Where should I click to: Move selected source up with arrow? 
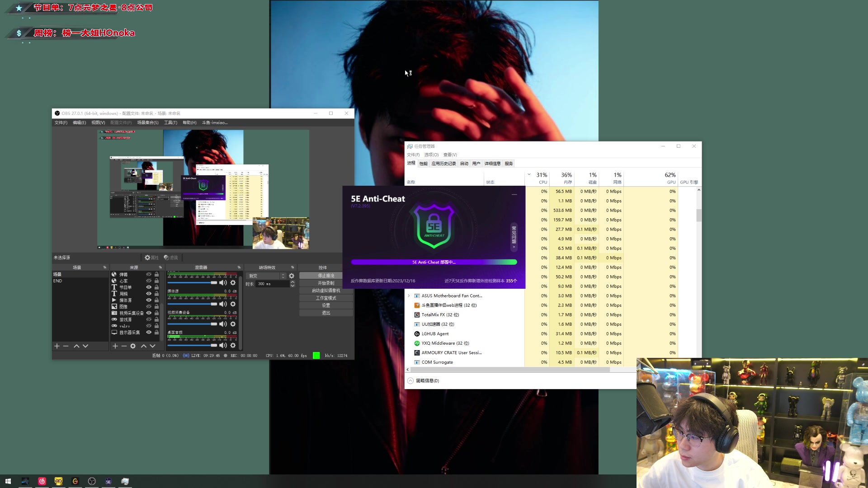point(143,346)
